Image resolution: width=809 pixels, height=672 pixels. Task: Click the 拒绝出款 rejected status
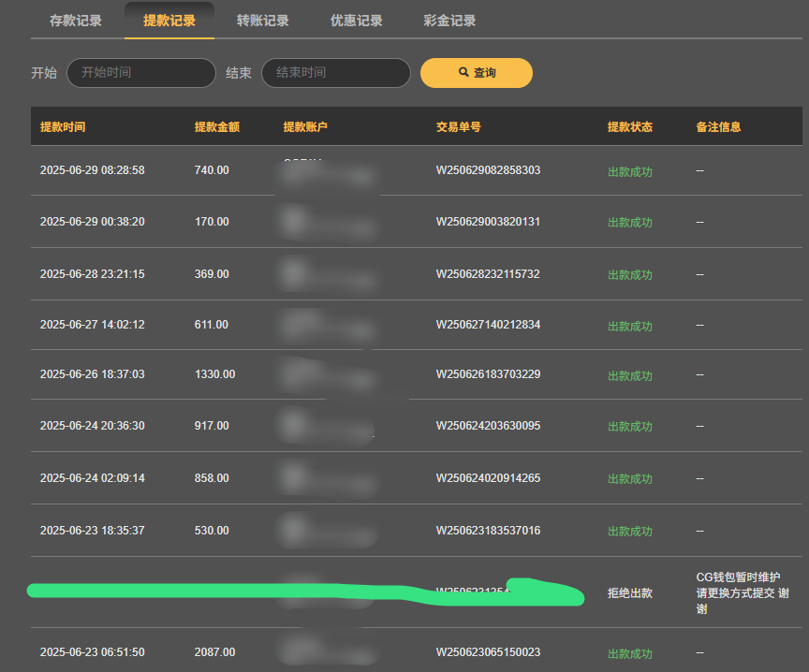point(630,593)
